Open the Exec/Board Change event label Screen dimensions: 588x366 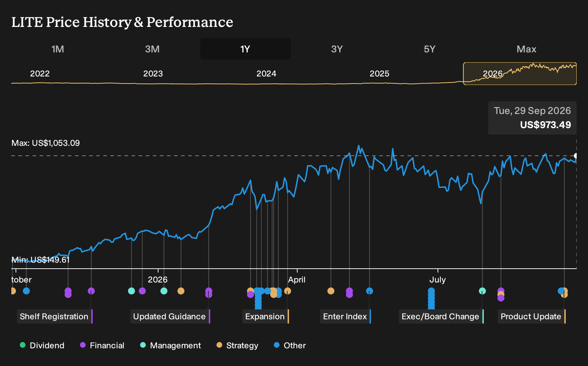(x=441, y=316)
